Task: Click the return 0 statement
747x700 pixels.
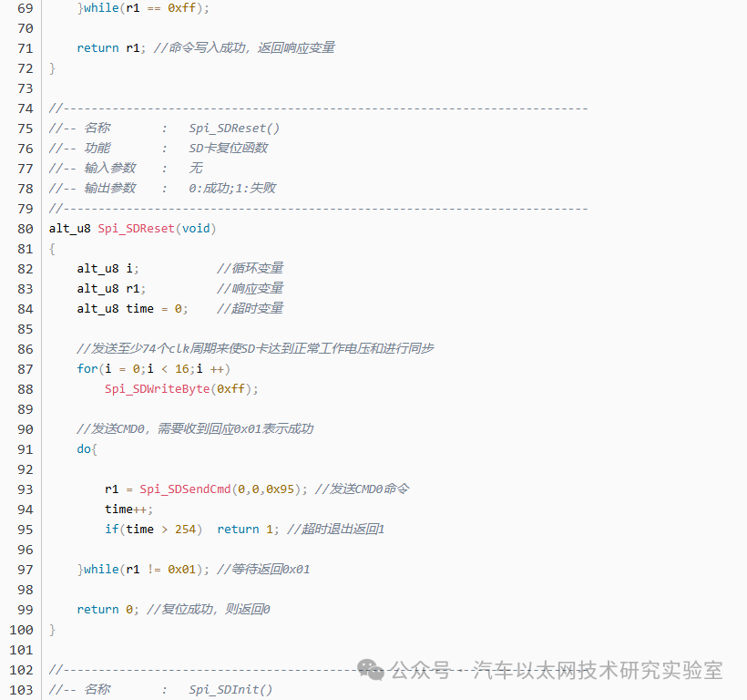Action: [x=107, y=610]
